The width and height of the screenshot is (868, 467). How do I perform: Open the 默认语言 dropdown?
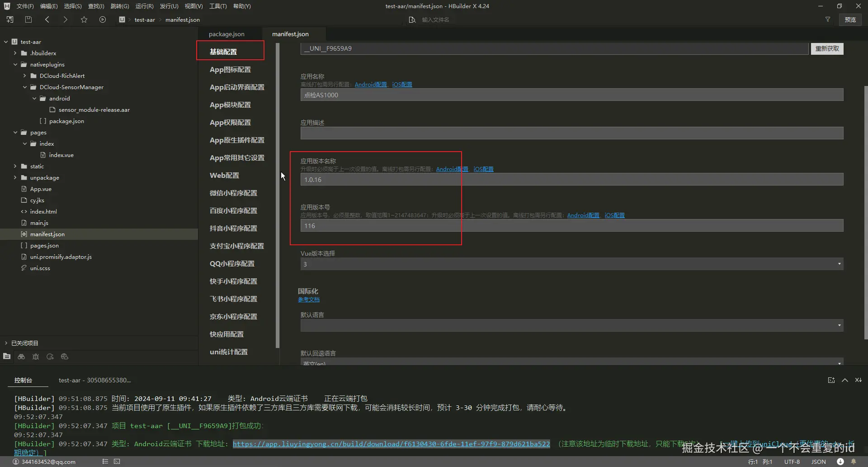pos(572,325)
